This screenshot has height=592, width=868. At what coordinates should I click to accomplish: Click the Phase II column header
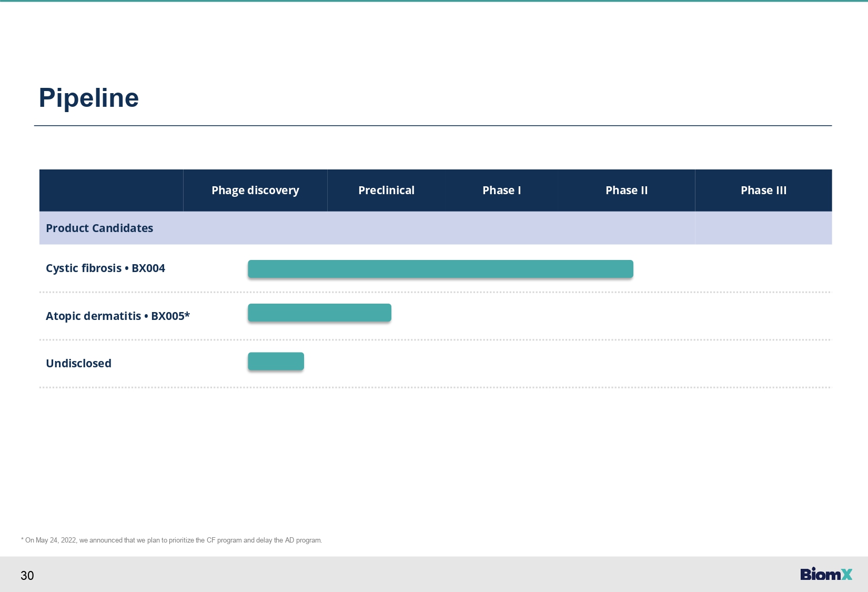627,190
